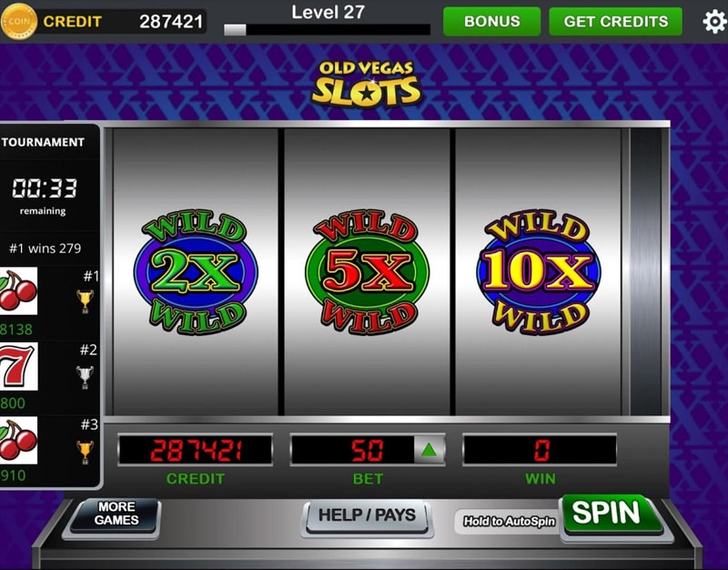Viewport: 728px width, 570px height.
Task: Spin the reels with the SPIN button
Action: coord(610,514)
